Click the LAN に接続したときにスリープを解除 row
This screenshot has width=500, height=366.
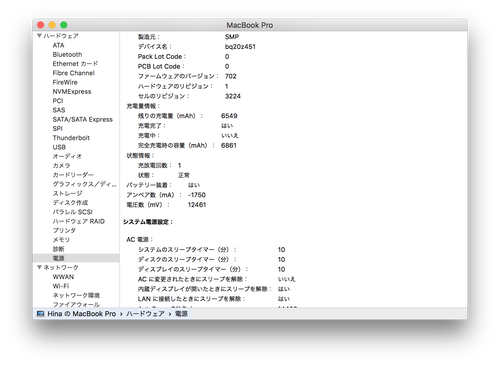[214, 299]
